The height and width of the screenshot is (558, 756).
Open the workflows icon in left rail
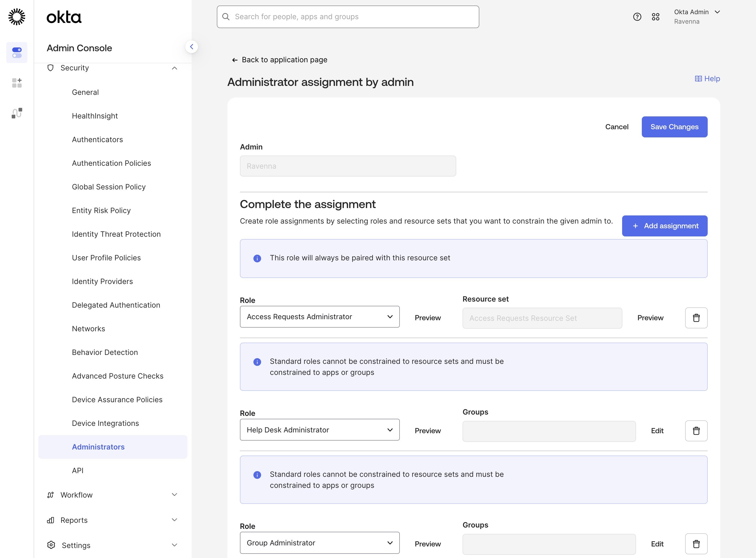17,113
